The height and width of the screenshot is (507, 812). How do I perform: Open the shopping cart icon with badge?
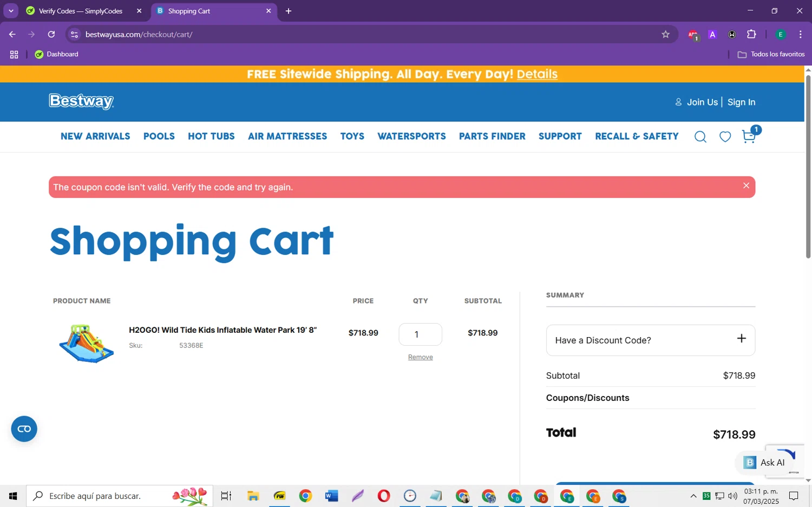click(x=750, y=135)
